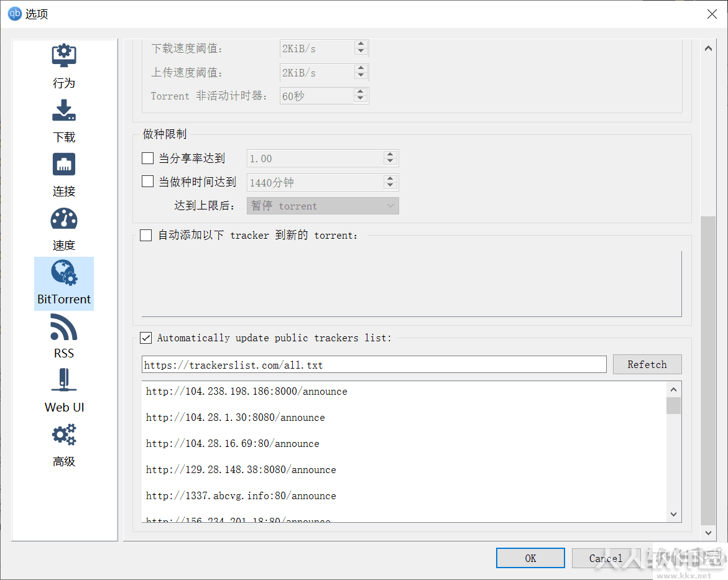Decrease the 上传速度阈值 spinner value
The image size is (728, 580).
(361, 76)
